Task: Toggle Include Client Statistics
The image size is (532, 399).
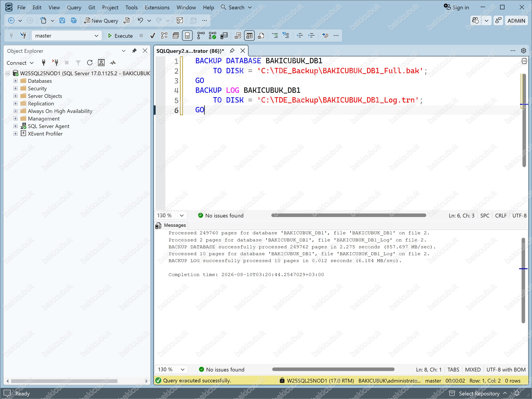Action: 224,36
